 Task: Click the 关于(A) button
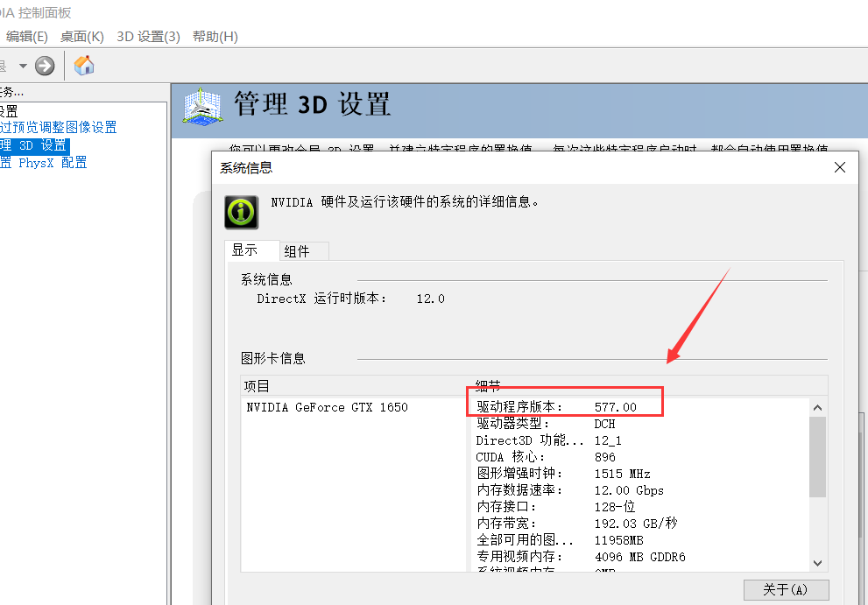pyautogui.click(x=786, y=589)
